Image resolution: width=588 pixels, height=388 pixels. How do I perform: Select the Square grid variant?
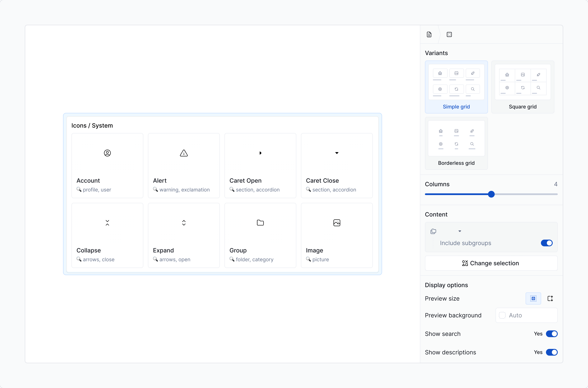pos(523,87)
